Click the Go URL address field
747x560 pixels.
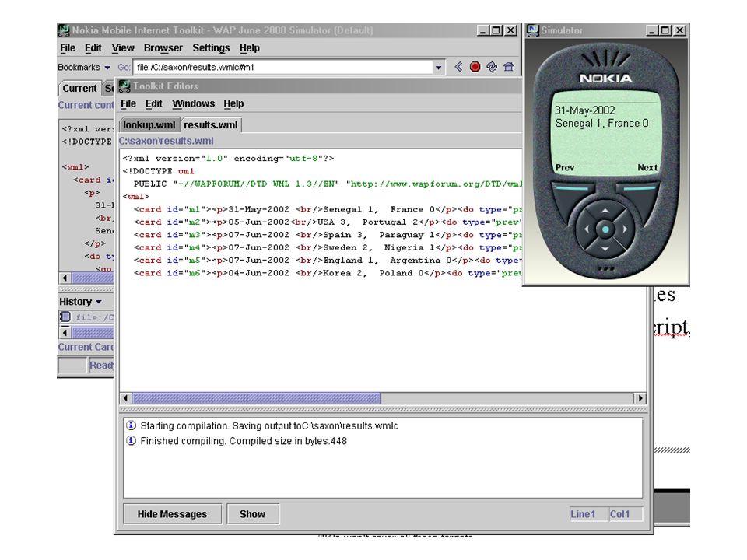pyautogui.click(x=283, y=68)
